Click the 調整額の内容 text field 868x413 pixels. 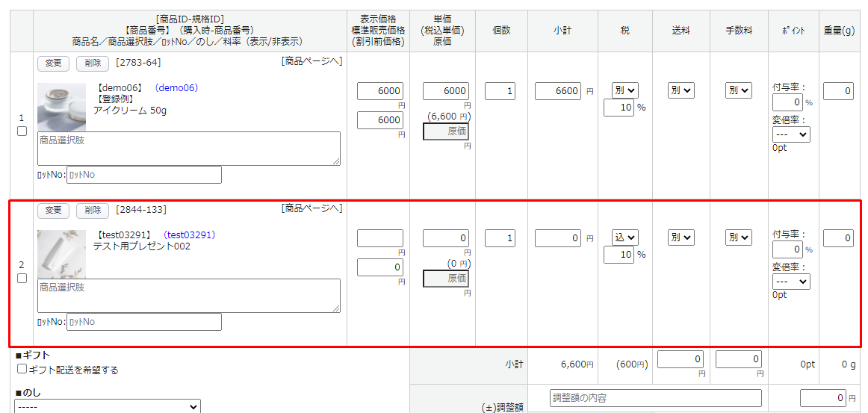[655, 398]
